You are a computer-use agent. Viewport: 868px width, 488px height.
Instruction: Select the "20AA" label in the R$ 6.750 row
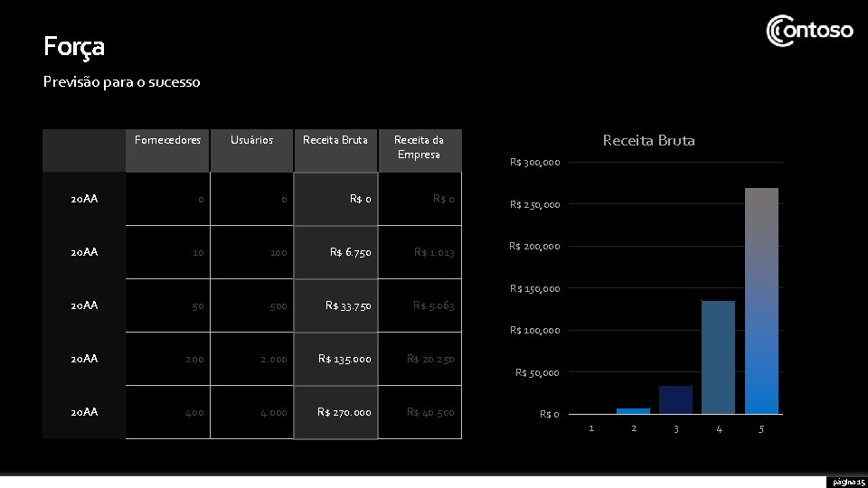[84, 252]
